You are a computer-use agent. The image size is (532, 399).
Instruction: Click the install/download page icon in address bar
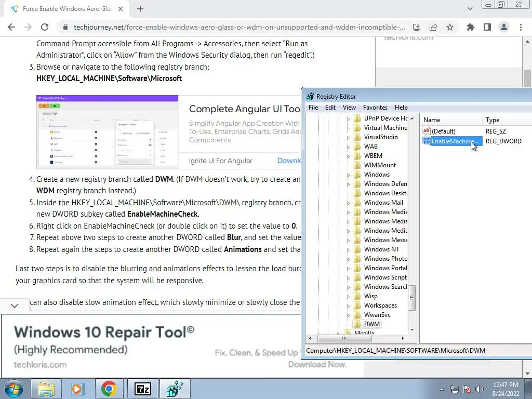click(x=416, y=27)
